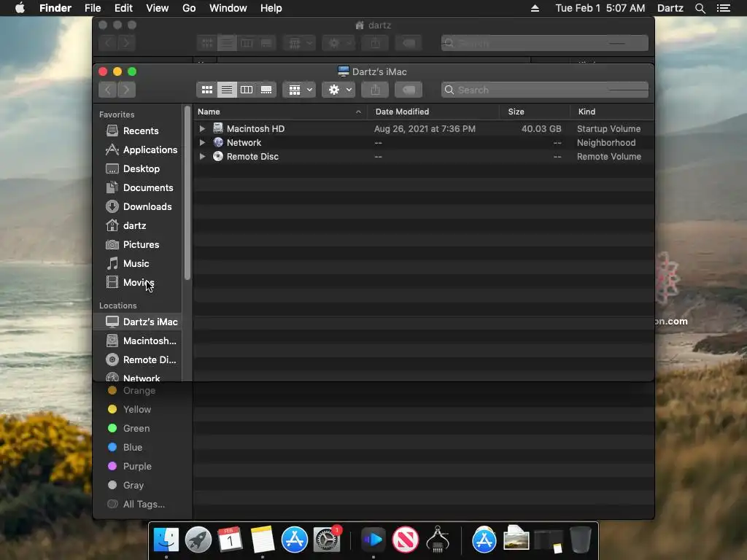The height and width of the screenshot is (560, 747).
Task: Open Music in the sidebar
Action: (x=138, y=264)
